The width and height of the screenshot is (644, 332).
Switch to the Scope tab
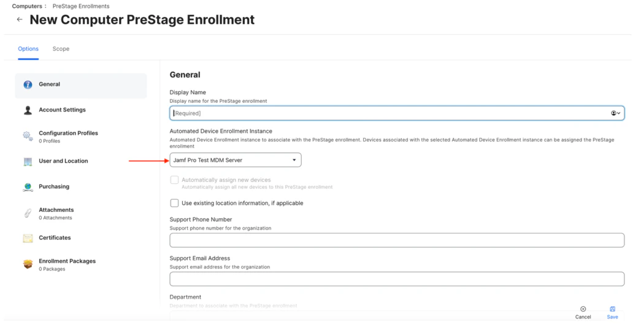(61, 49)
